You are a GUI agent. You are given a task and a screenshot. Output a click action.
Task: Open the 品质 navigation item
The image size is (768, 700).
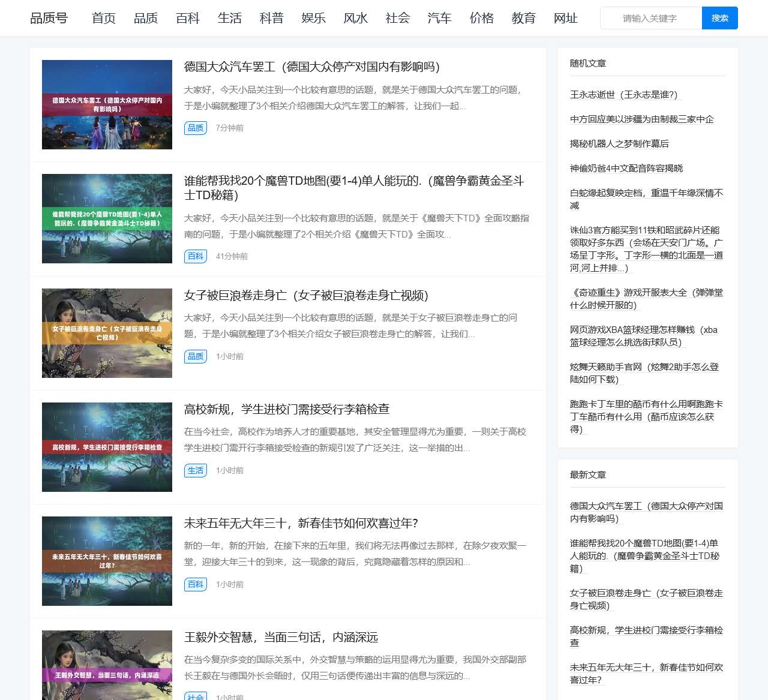point(146,18)
